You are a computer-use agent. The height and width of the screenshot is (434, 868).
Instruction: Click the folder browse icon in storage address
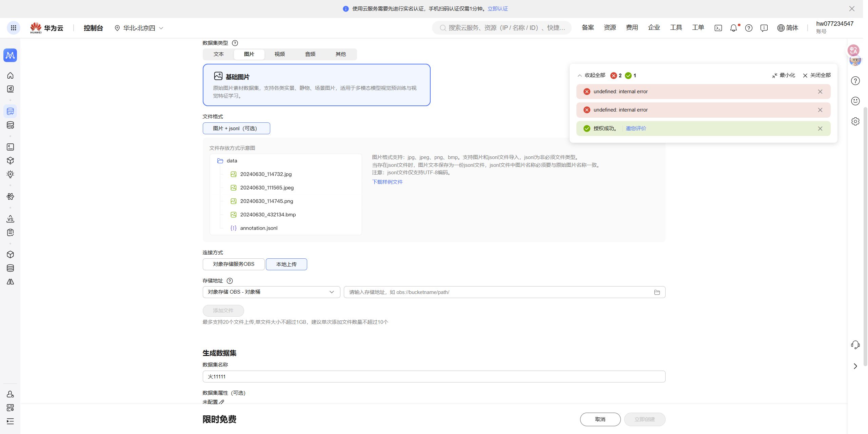click(657, 292)
